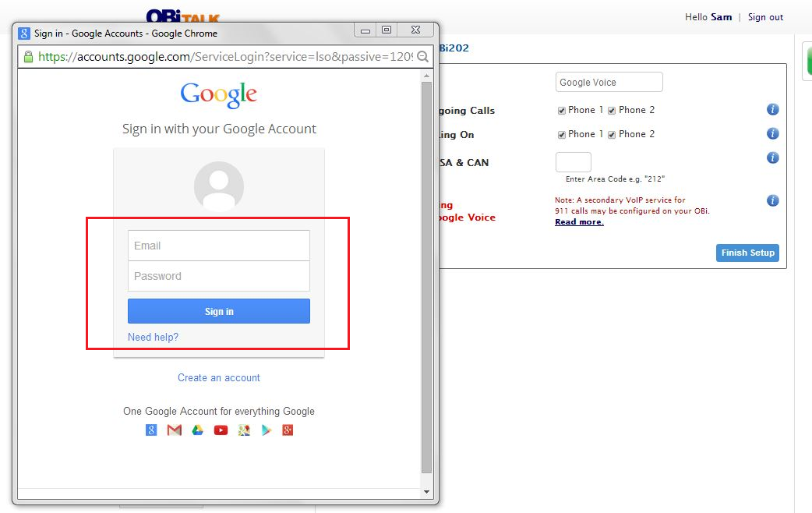The width and height of the screenshot is (812, 513).
Task: Open the Gmail icon below sign-in
Action: [175, 430]
